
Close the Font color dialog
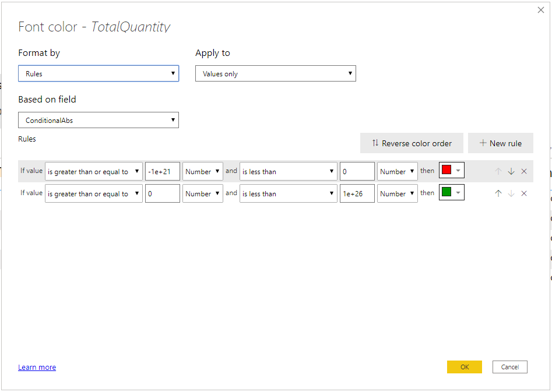tap(540, 10)
